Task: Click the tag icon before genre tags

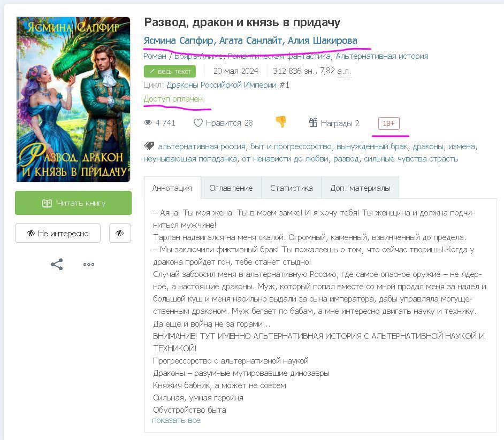Action: click(x=149, y=146)
